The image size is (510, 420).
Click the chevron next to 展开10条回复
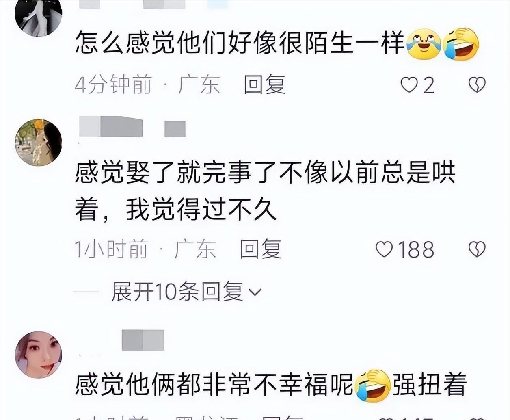pos(255,292)
